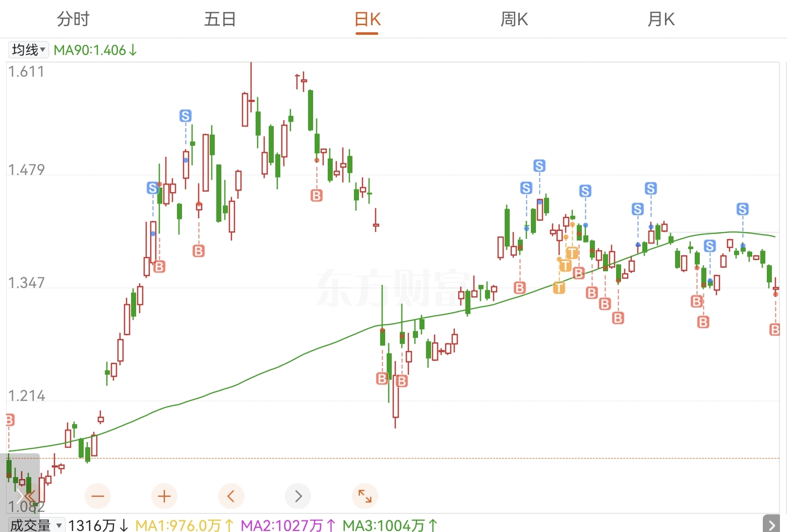
Task: Move chart left with orange chevron
Action: (231, 496)
